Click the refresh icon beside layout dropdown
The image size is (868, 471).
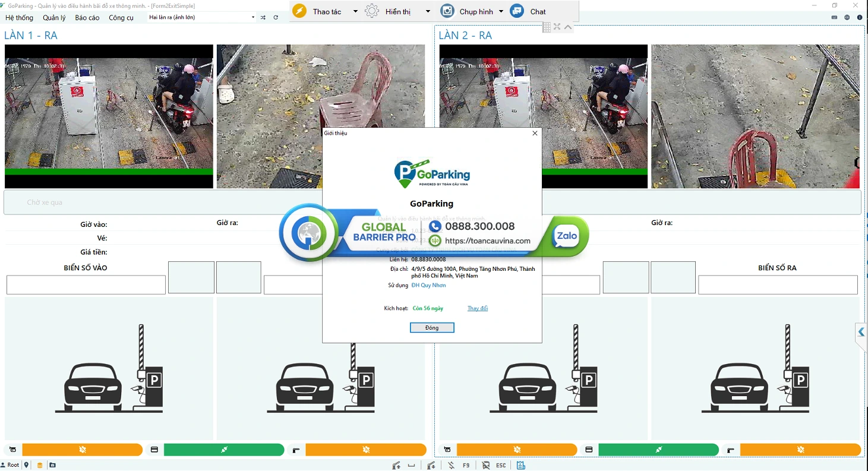pyautogui.click(x=276, y=17)
